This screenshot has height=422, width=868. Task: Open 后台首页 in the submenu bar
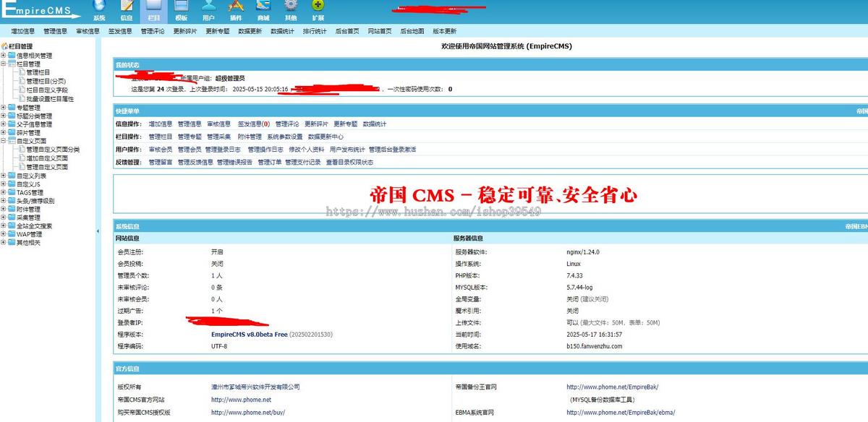coord(347,31)
